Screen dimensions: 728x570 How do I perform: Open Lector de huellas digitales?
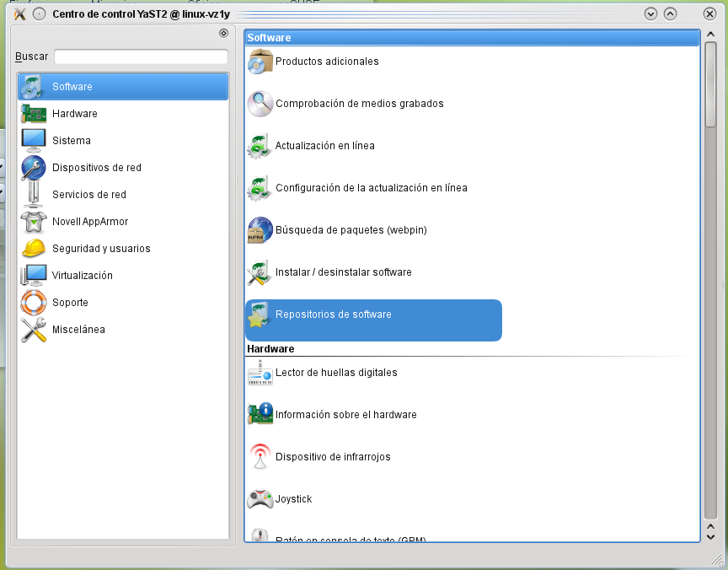click(x=336, y=373)
